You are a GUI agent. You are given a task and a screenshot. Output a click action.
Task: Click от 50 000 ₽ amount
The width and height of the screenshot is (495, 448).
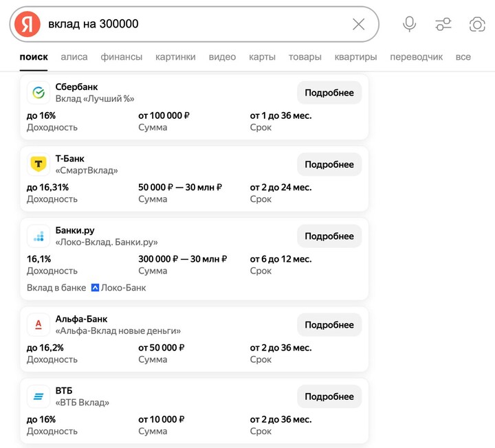(162, 348)
